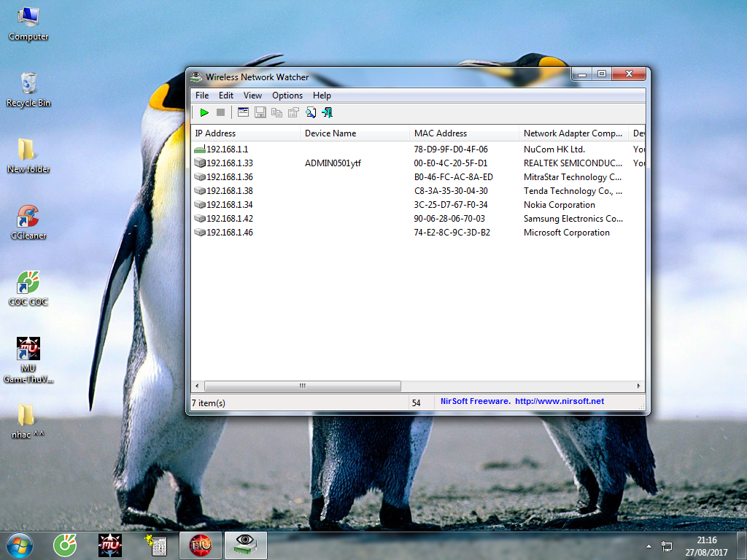The width and height of the screenshot is (747, 560).
Task: Select the device icon for 192.168.1.34
Action: point(200,205)
